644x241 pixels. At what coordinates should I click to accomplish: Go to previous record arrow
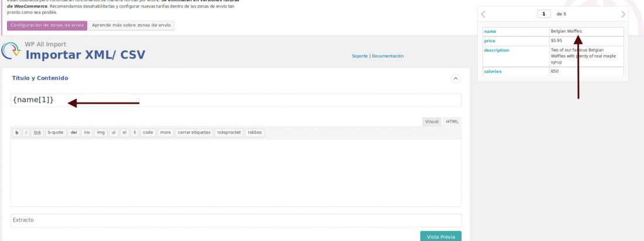483,14
